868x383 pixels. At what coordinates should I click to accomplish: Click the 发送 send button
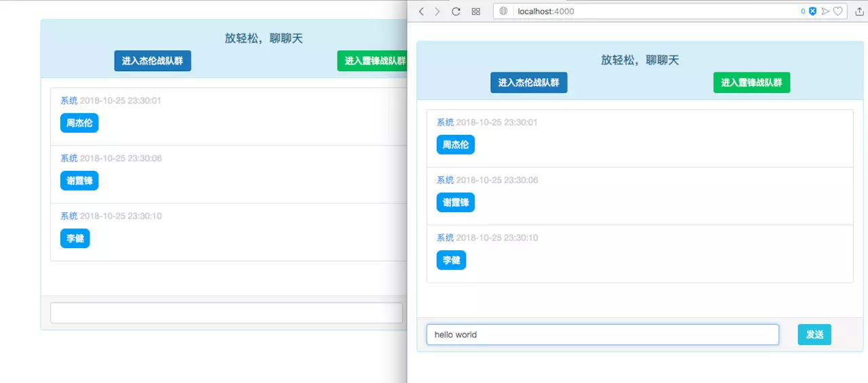pos(814,334)
